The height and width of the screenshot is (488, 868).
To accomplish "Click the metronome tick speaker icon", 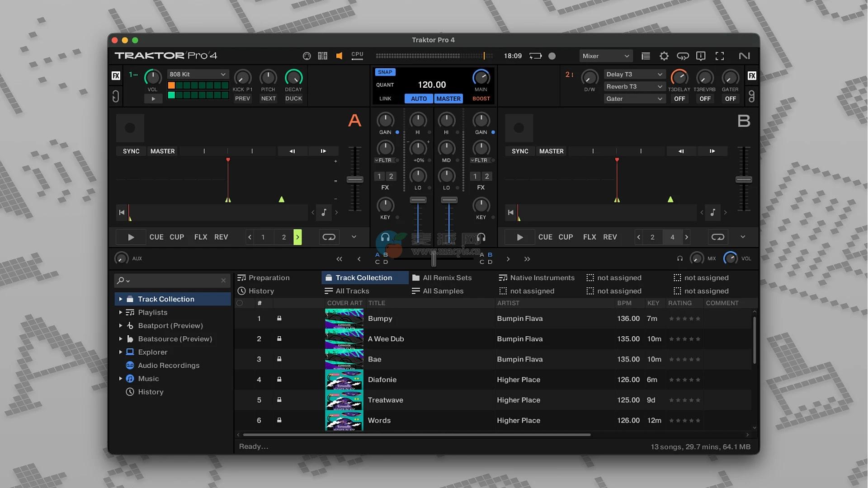I will (x=339, y=56).
